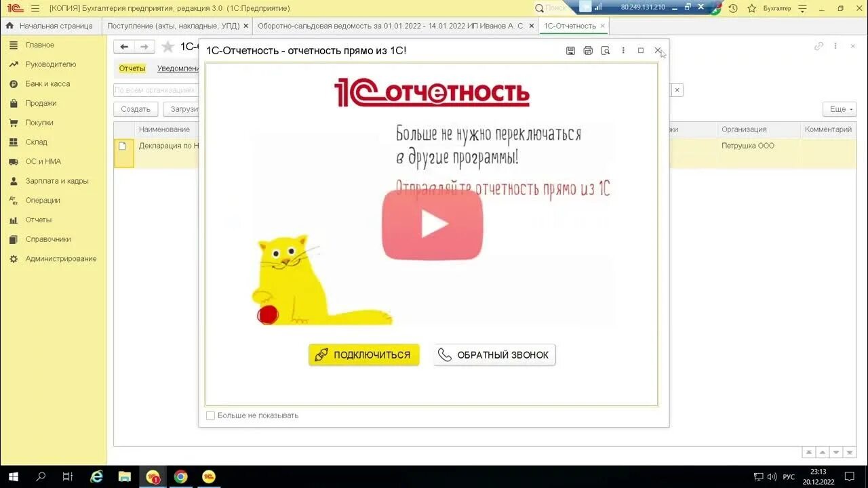Open the history clock icon
This screenshot has width=868, height=488.
(733, 8)
